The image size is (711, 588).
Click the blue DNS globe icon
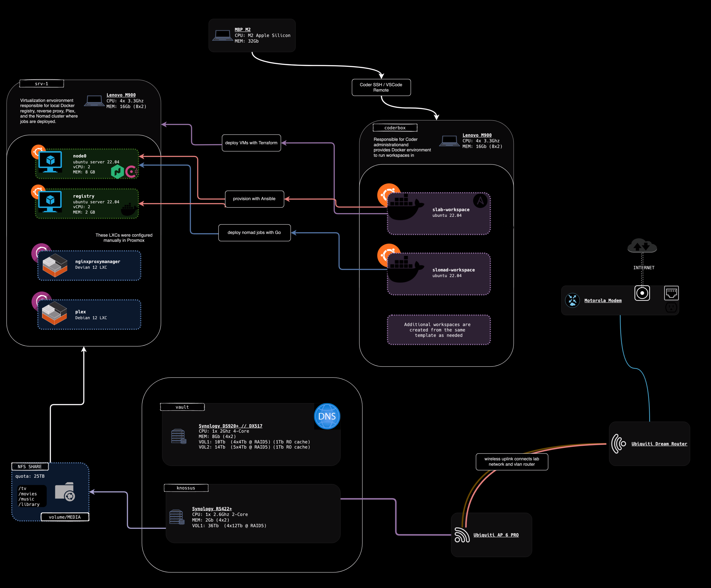coord(327,416)
